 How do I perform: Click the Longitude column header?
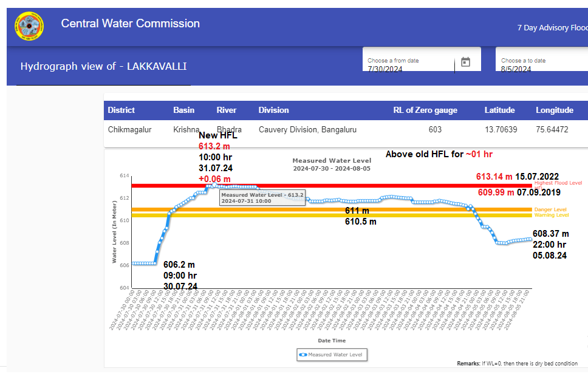coord(554,110)
